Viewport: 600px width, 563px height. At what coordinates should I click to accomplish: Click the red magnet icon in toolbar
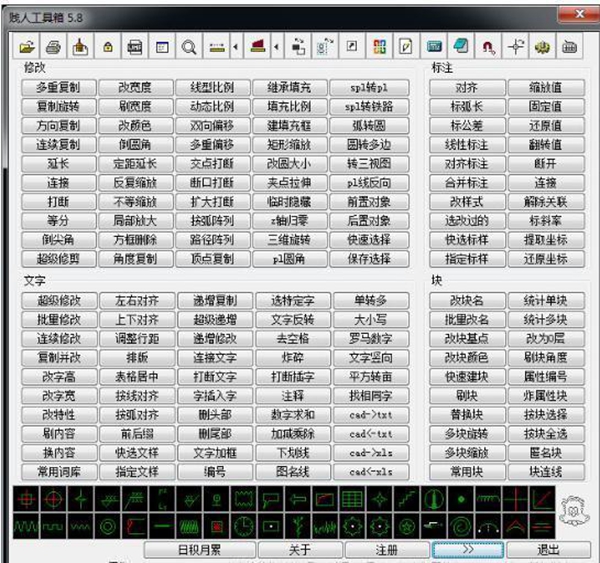coord(489,46)
